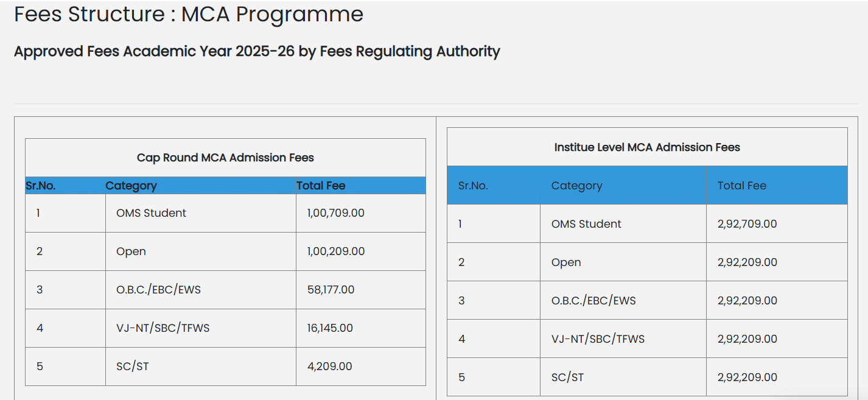Select the Category column header in Cap Round table

pyautogui.click(x=131, y=186)
